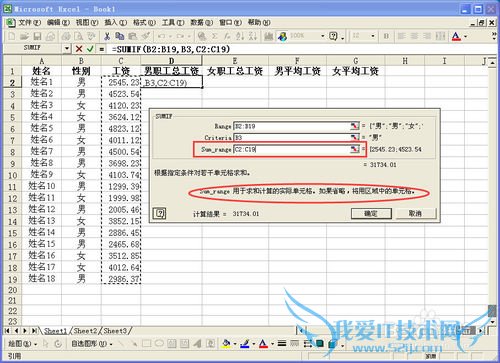Click the Copy icon
Viewport: 500px width, 363px height.
point(119,36)
